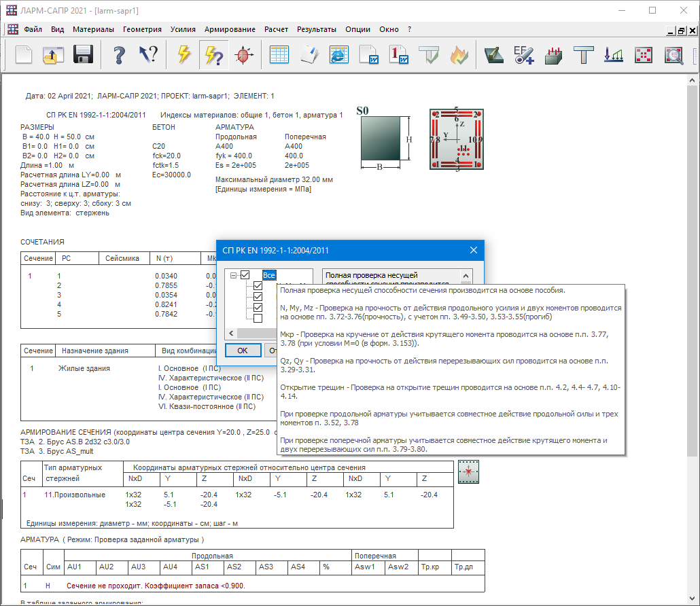Uncheck the first child checkbox under 'Все'
This screenshot has height=606, width=700.
click(258, 286)
